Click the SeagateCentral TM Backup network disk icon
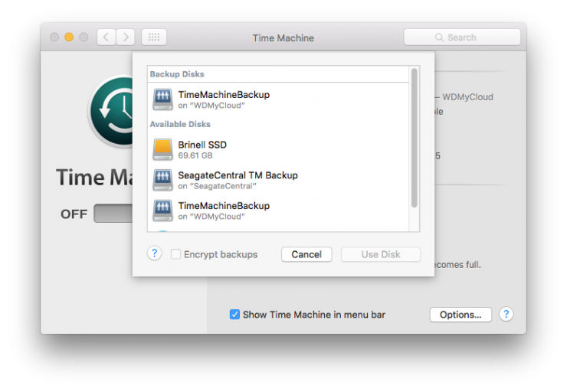 click(x=162, y=180)
